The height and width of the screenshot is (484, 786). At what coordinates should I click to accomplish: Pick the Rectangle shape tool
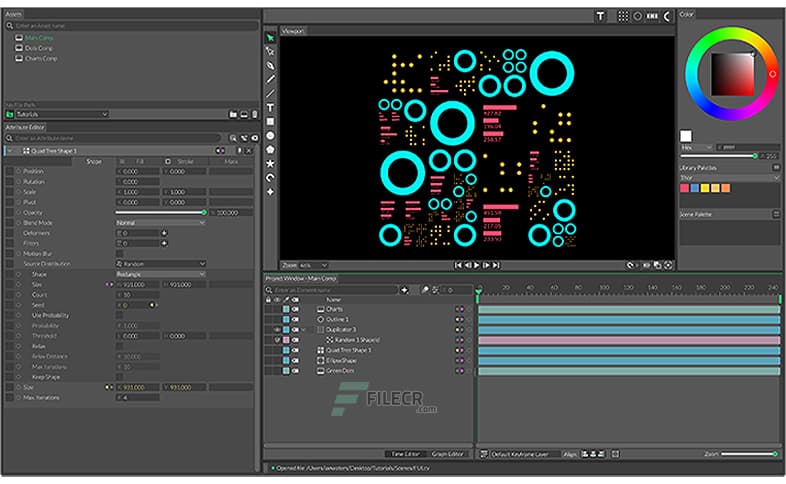270,121
